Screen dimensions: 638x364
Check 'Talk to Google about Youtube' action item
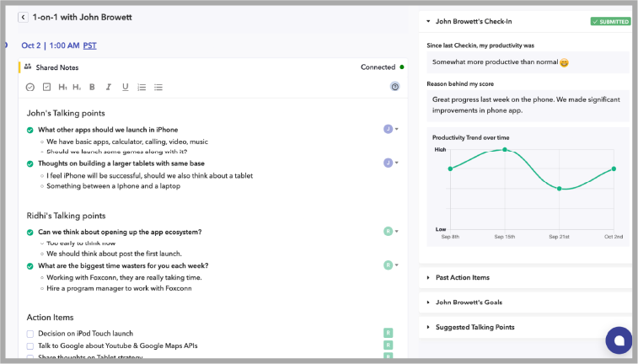[x=30, y=346]
